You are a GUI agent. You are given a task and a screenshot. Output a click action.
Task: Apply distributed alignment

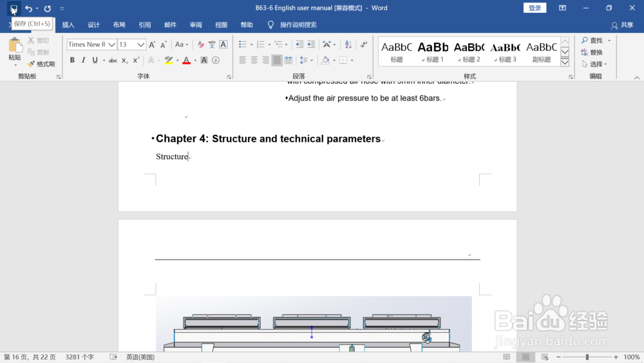(289, 60)
